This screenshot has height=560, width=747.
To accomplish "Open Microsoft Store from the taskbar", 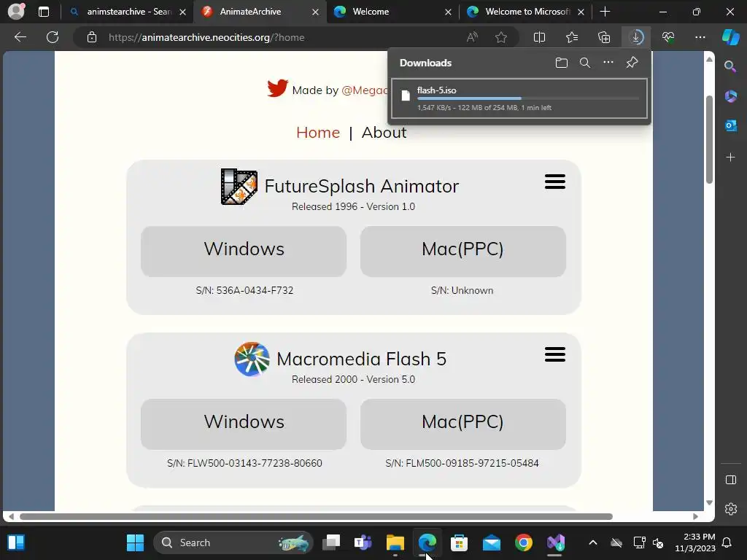I will coord(459,542).
